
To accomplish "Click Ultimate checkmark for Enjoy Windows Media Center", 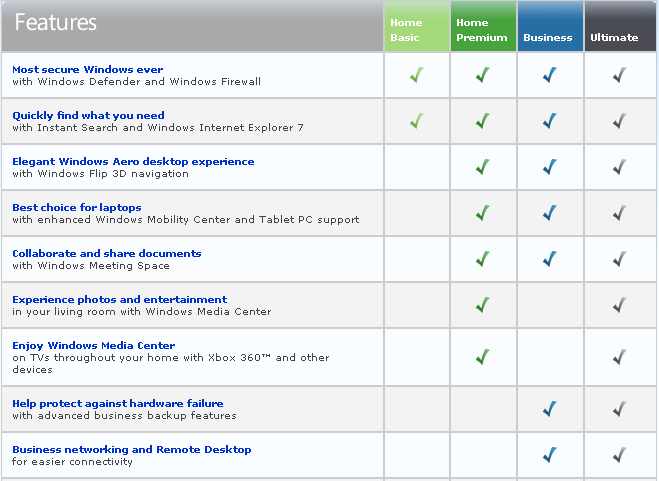I will tap(619, 357).
